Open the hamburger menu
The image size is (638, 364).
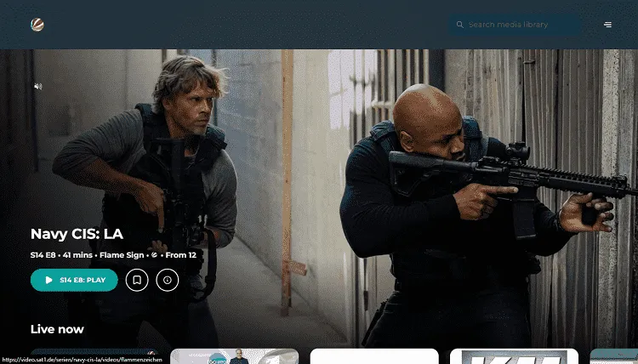(x=607, y=25)
